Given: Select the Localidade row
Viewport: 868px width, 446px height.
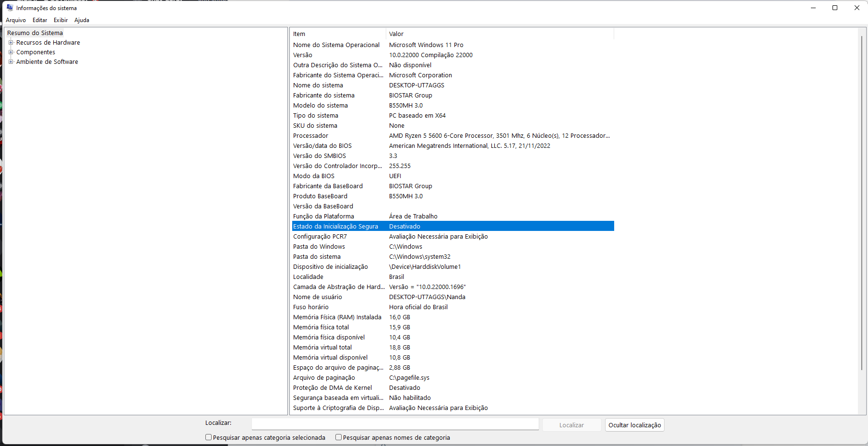Looking at the screenshot, I should tap(453, 277).
